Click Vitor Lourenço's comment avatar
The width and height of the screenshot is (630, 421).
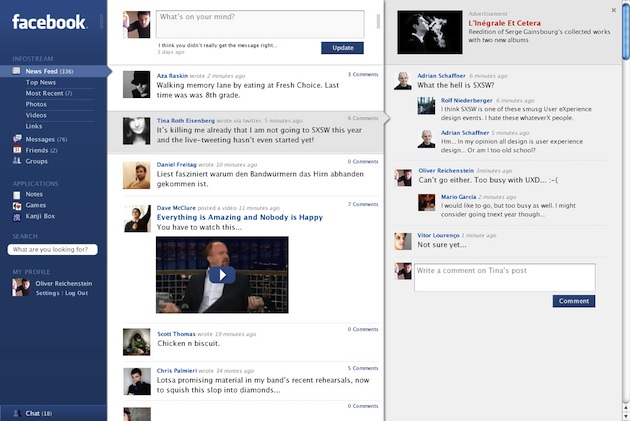click(x=403, y=241)
